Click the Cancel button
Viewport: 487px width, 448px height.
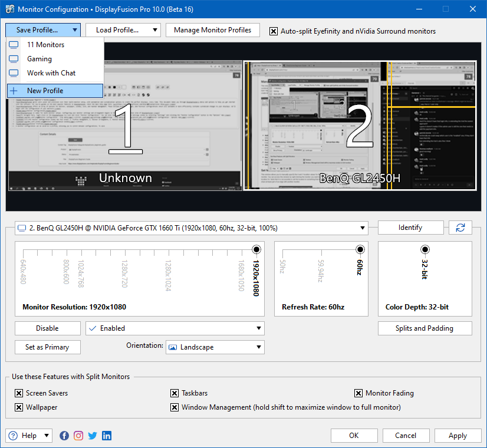406,436
